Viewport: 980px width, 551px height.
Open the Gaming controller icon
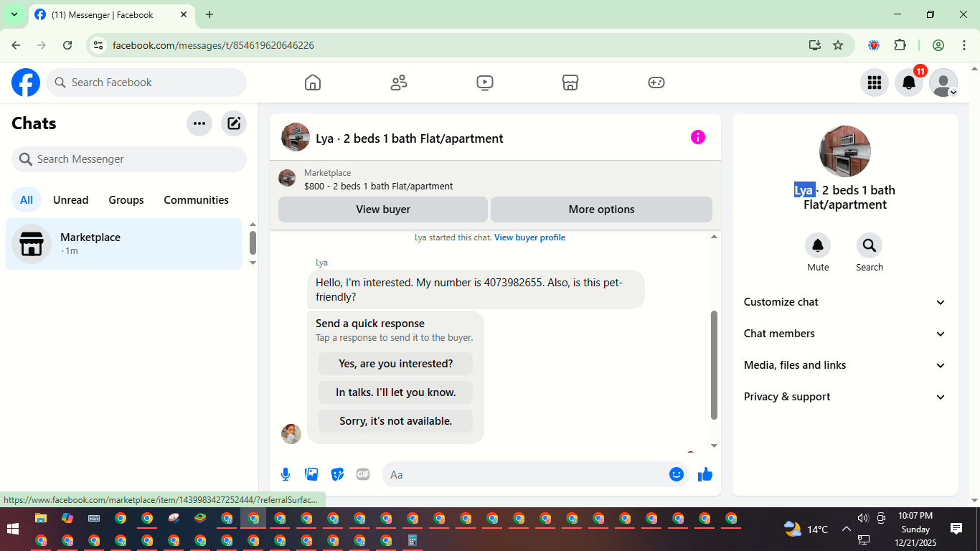pos(656,83)
